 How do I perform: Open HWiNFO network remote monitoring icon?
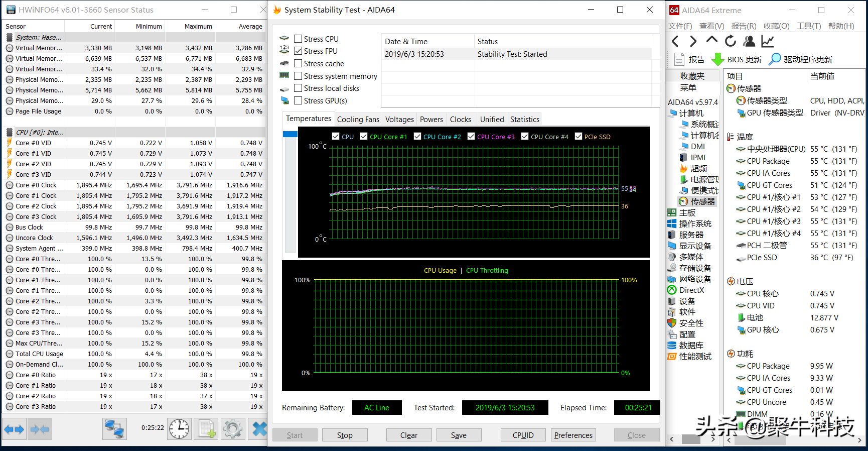click(x=114, y=429)
